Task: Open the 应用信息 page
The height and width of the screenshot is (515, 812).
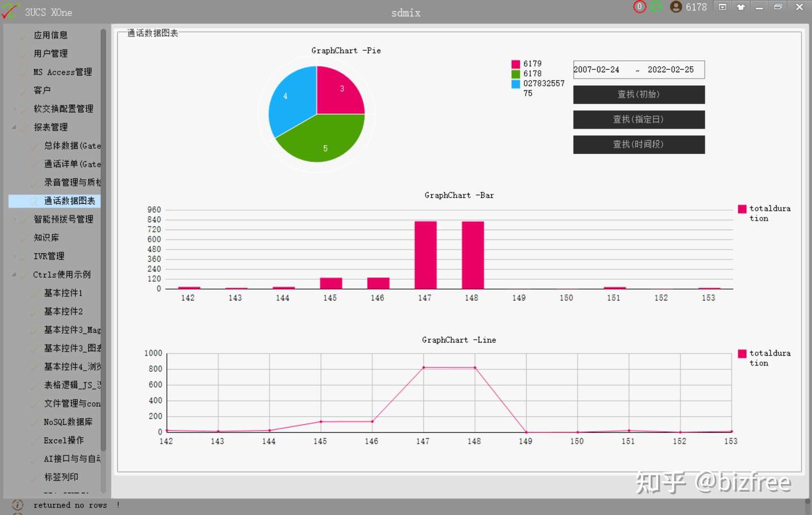Action: point(51,35)
